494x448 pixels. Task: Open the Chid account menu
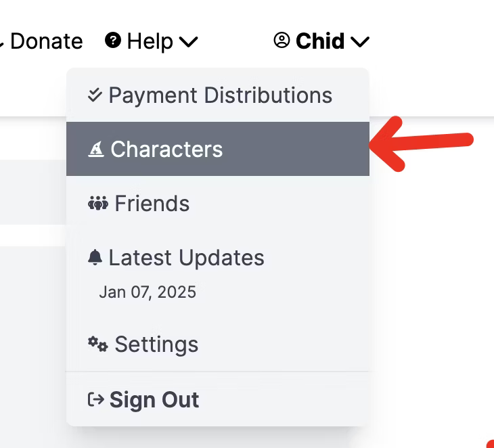click(320, 41)
